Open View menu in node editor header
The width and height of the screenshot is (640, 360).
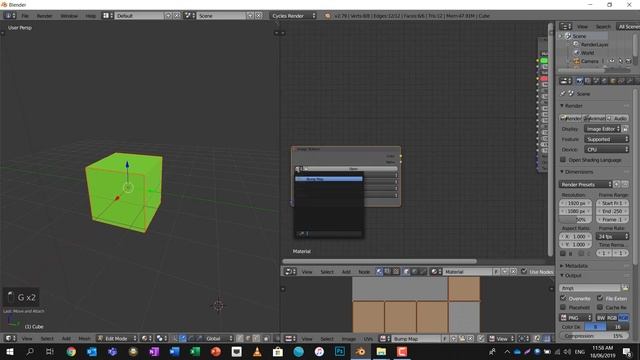[307, 272]
